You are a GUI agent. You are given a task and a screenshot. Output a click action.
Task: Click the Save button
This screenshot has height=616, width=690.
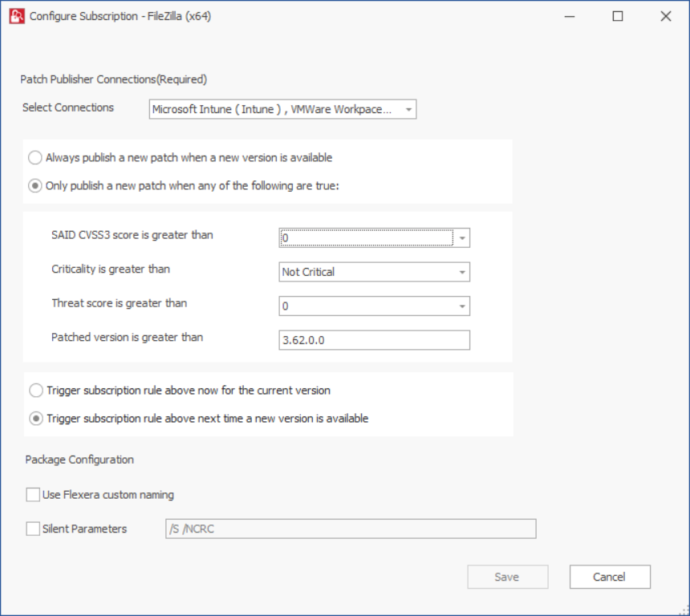[x=508, y=577]
